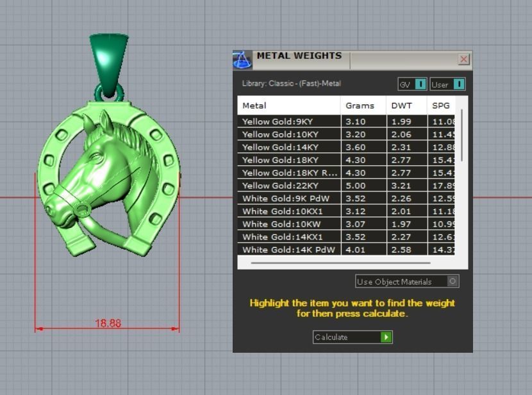Select the White Gold:14K PdW row
The width and height of the screenshot is (532, 395).
pyautogui.click(x=346, y=249)
